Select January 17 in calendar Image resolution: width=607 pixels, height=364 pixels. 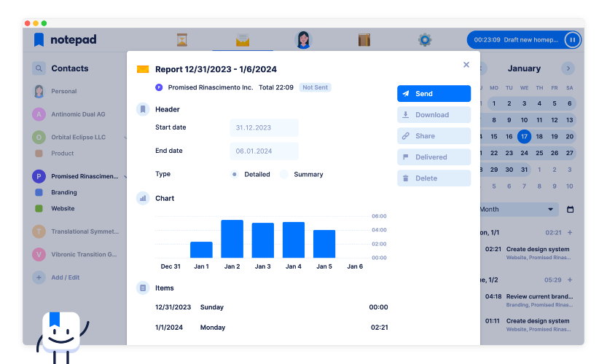pyautogui.click(x=524, y=137)
